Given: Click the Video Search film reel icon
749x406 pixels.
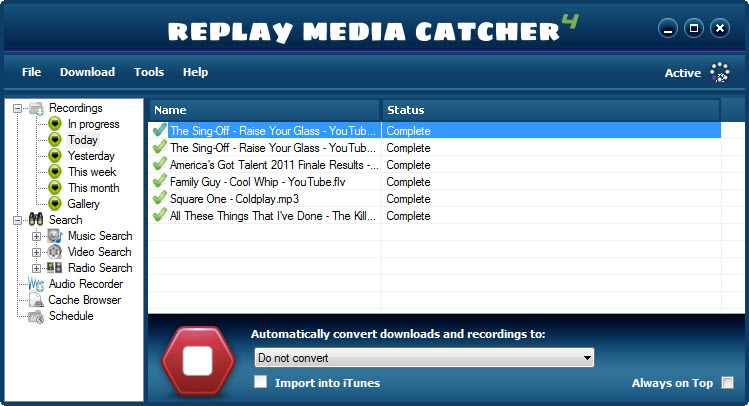Looking at the screenshot, I should [x=55, y=252].
